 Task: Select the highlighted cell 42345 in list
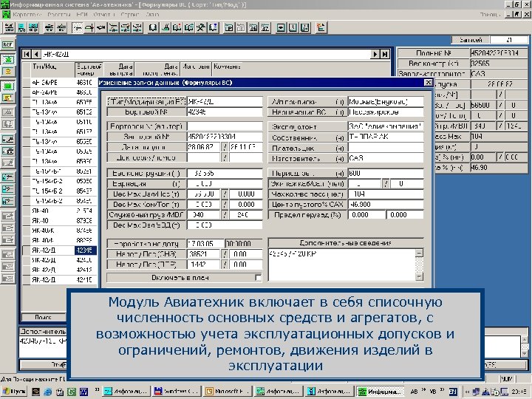click(x=86, y=250)
